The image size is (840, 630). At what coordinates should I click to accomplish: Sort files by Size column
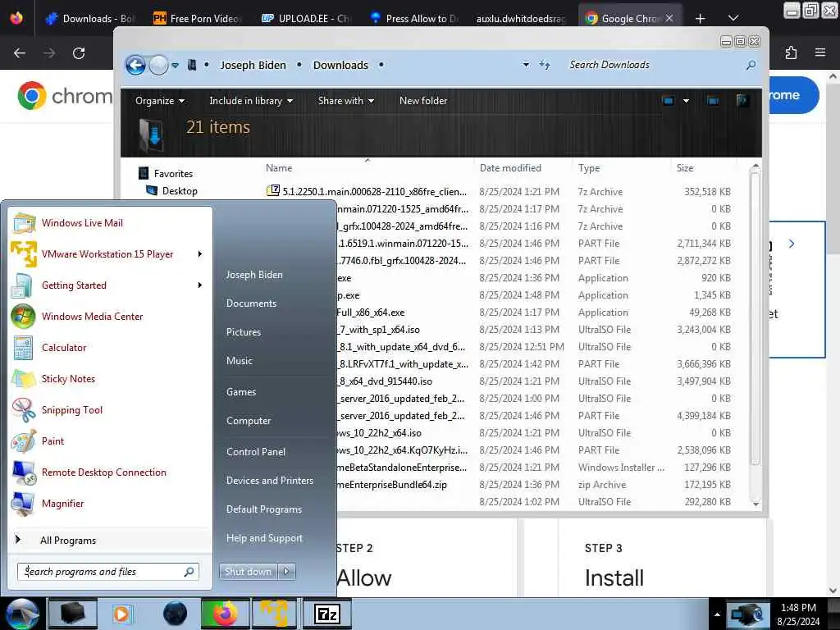[x=685, y=168]
